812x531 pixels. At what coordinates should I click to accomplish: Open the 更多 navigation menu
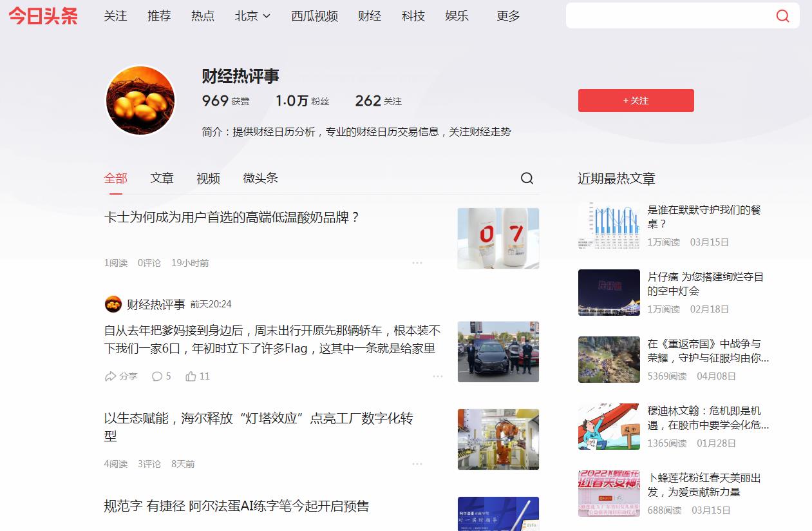point(508,16)
